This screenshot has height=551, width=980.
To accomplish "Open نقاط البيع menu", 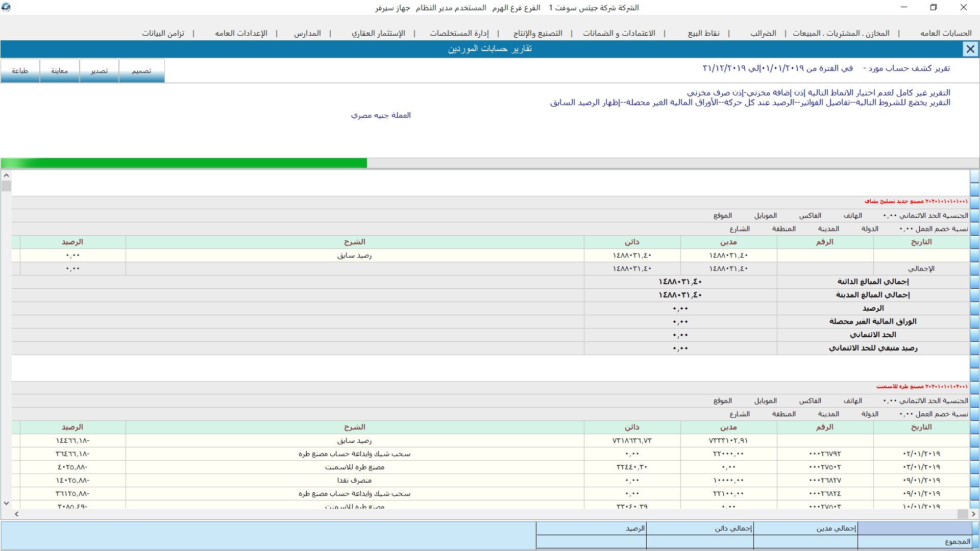I will click(704, 33).
